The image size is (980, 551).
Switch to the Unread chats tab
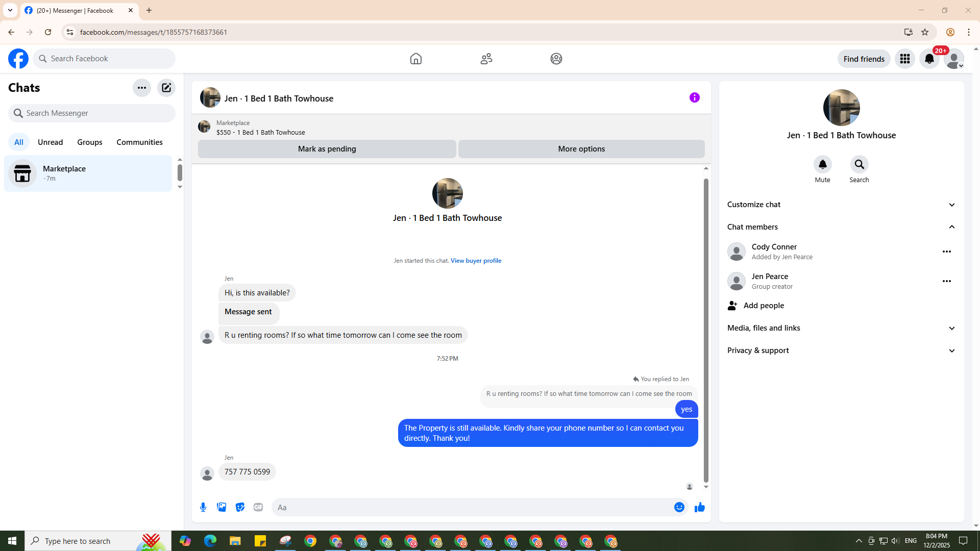(x=50, y=142)
